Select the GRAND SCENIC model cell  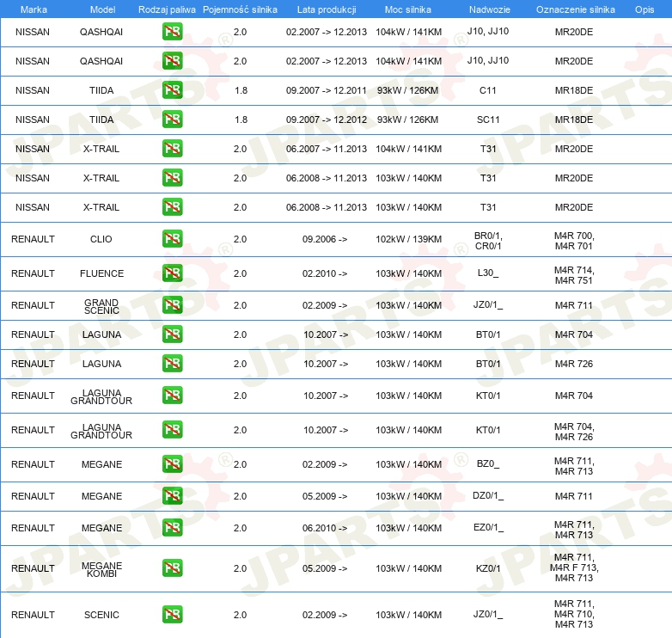pyautogui.click(x=101, y=307)
